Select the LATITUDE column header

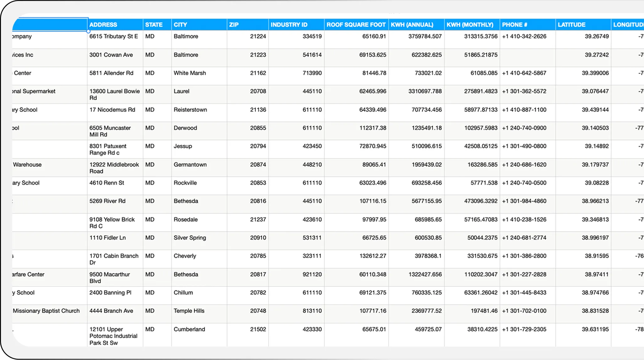(x=571, y=25)
